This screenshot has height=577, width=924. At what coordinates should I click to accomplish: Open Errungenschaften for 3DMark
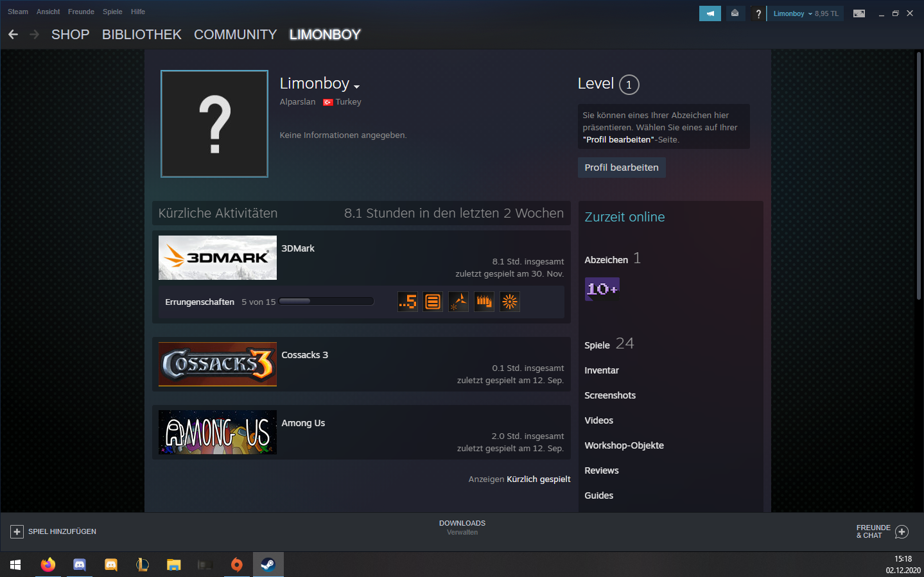(200, 302)
